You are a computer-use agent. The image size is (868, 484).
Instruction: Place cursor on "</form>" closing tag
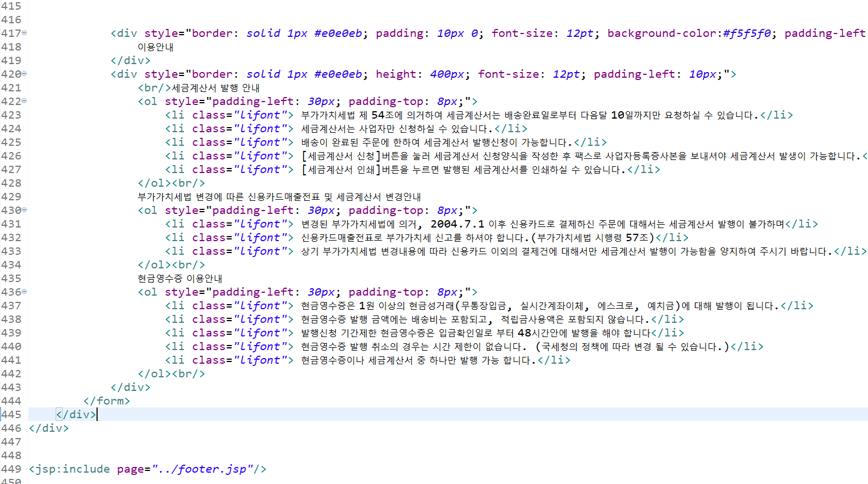[x=107, y=401]
